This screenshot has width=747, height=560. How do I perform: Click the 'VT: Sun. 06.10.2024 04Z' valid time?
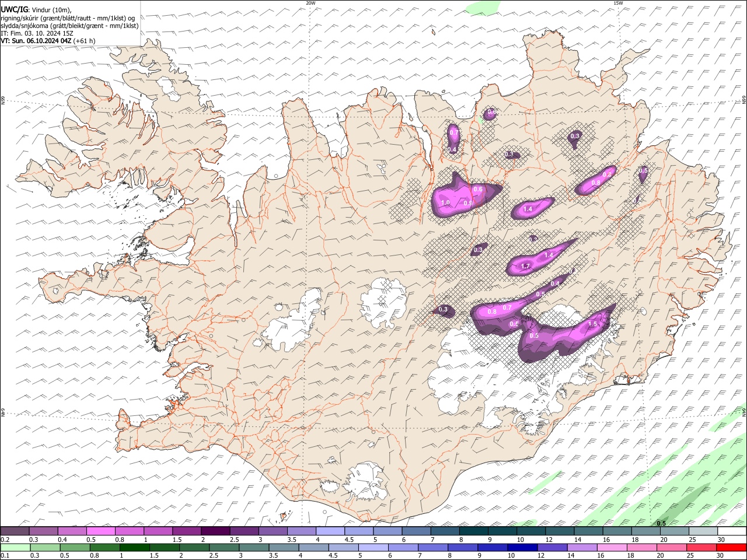36,41
